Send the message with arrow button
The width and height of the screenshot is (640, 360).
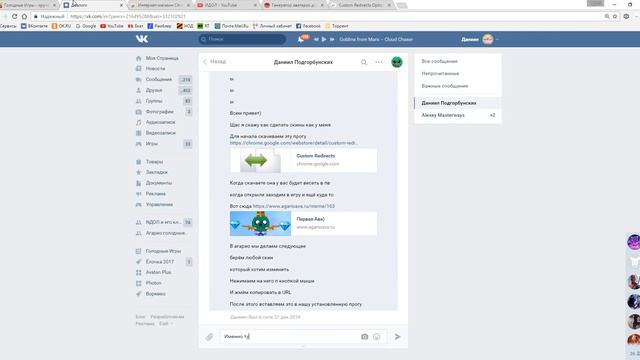397,337
